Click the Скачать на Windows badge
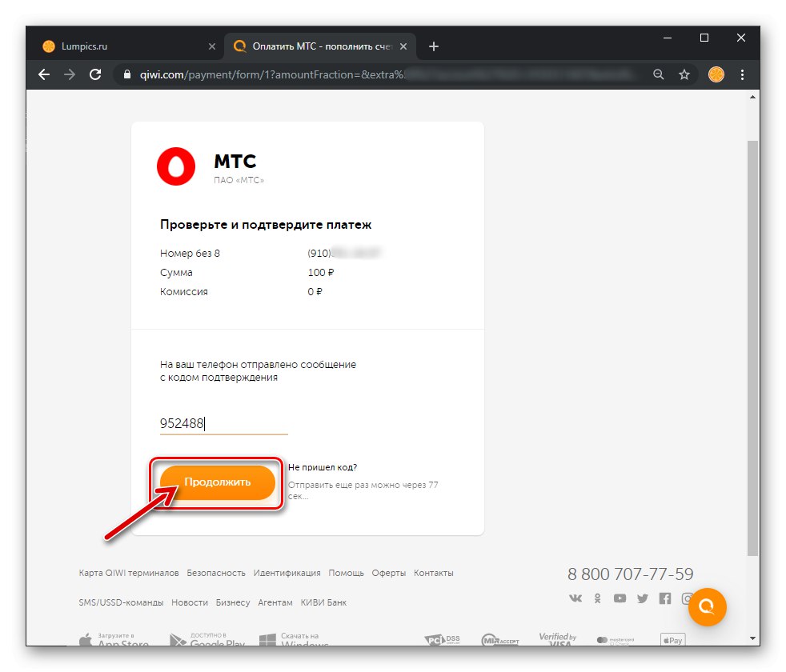This screenshot has height=672, width=786. tap(295, 639)
